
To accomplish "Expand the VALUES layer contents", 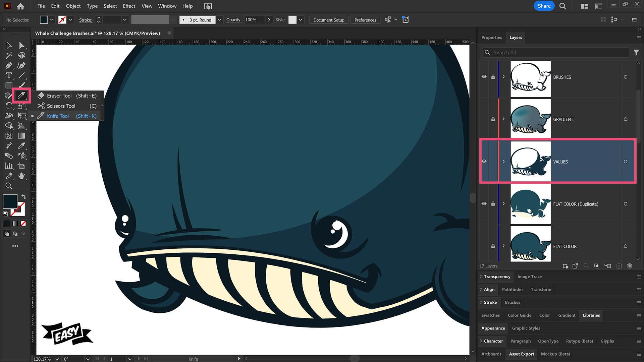I will click(503, 161).
